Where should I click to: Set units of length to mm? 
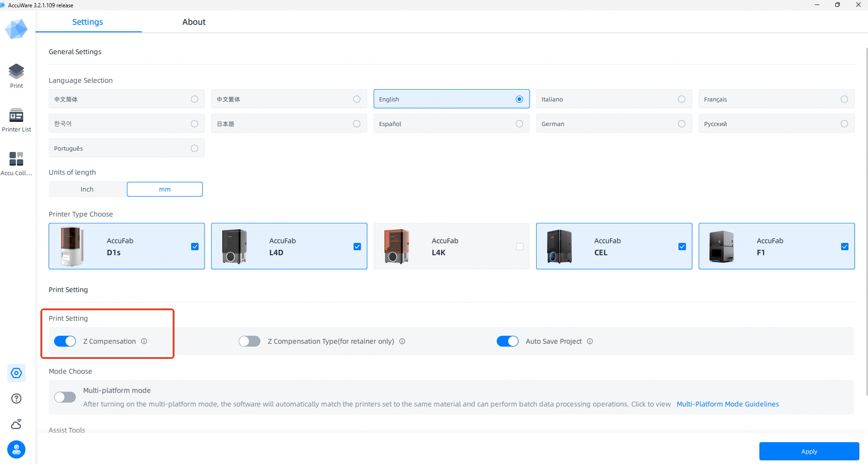click(x=165, y=189)
